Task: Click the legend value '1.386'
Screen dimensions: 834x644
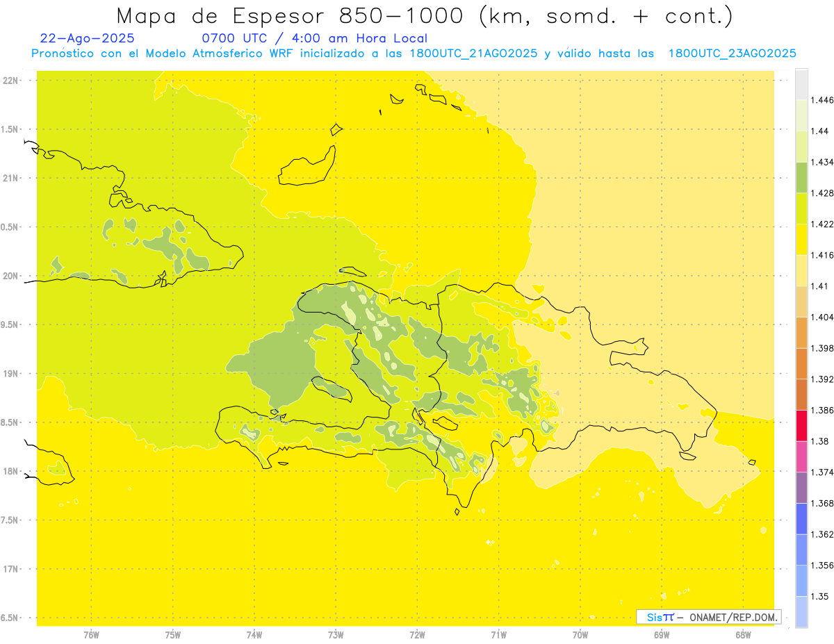Action: 823,410
